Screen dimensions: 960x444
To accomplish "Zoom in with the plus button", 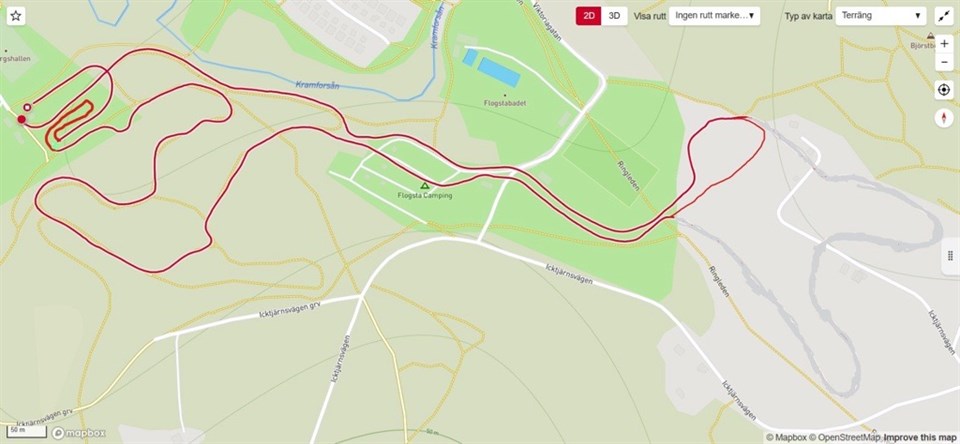I will pyautogui.click(x=943, y=44).
